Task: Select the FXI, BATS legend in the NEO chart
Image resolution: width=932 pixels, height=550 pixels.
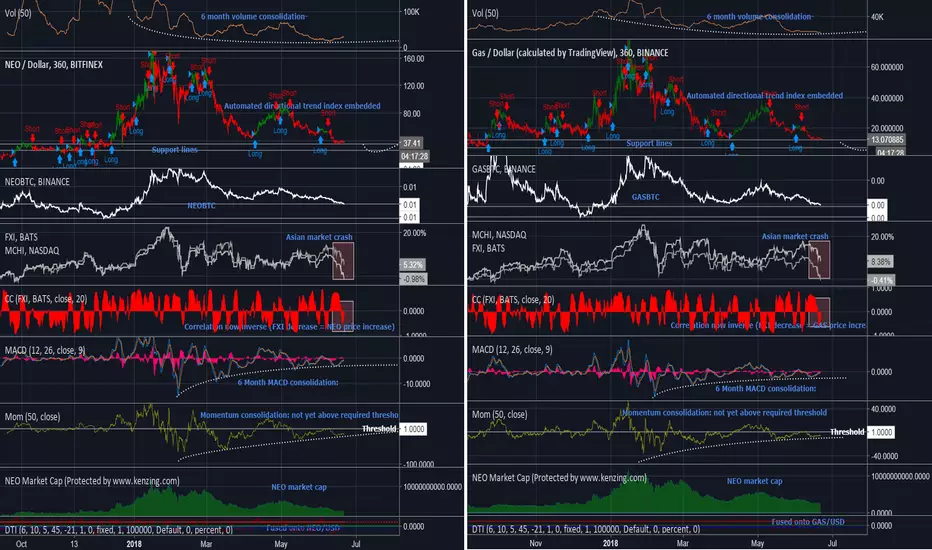Action: [21, 237]
